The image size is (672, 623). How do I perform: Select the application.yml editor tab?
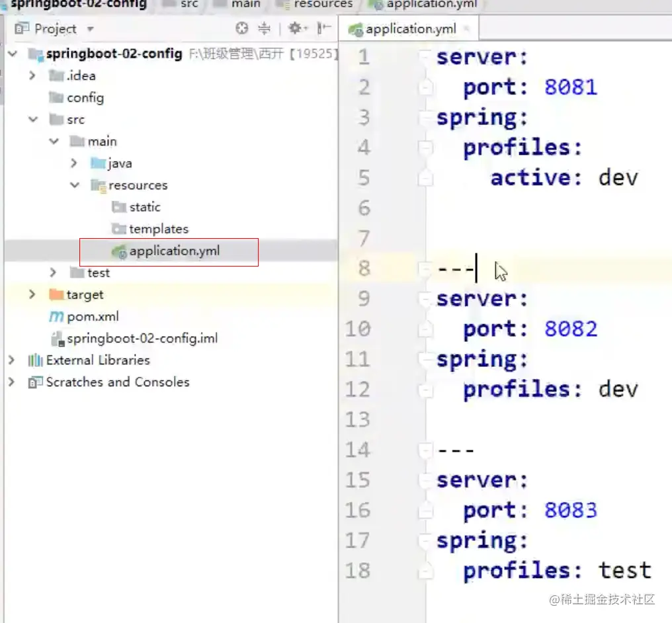coord(410,28)
